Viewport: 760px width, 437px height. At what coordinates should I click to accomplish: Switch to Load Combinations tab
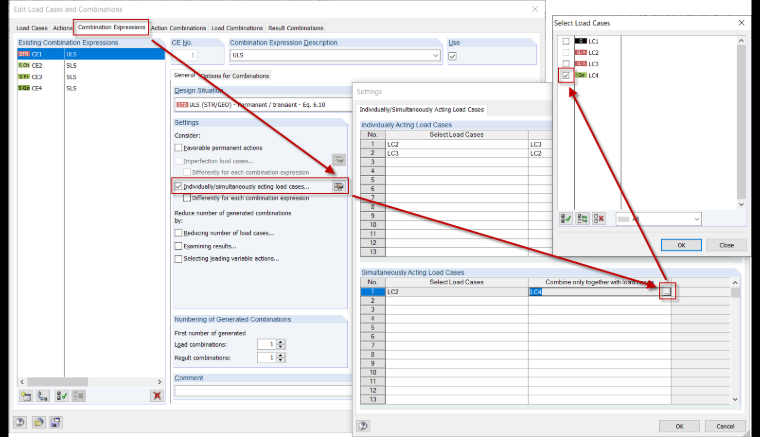(x=237, y=28)
